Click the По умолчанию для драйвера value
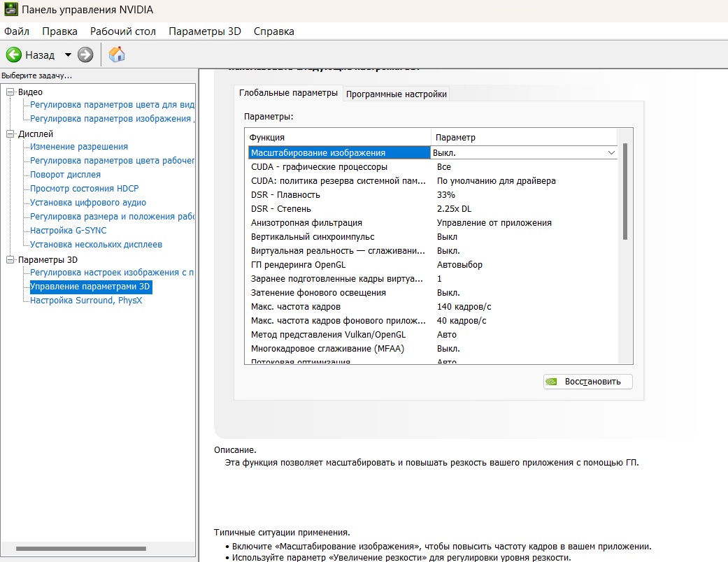The image size is (728, 562). 496,181
